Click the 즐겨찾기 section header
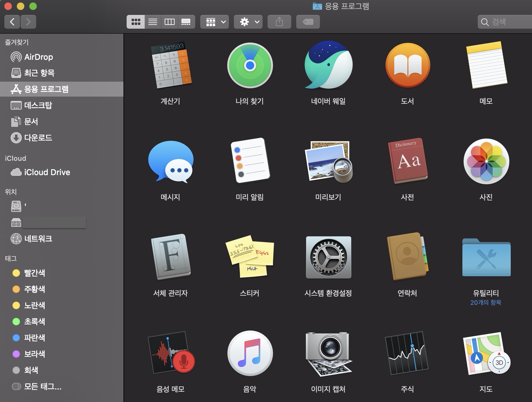 pyautogui.click(x=17, y=42)
